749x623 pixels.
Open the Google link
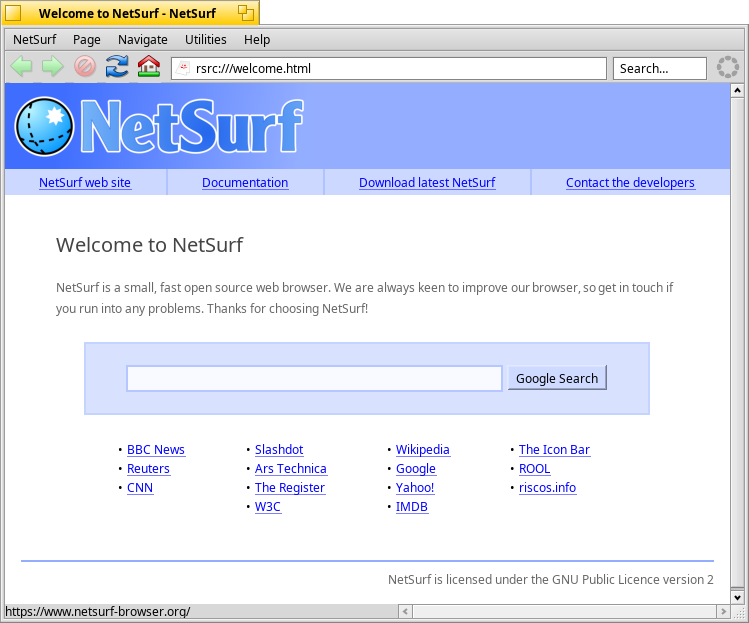click(x=416, y=469)
